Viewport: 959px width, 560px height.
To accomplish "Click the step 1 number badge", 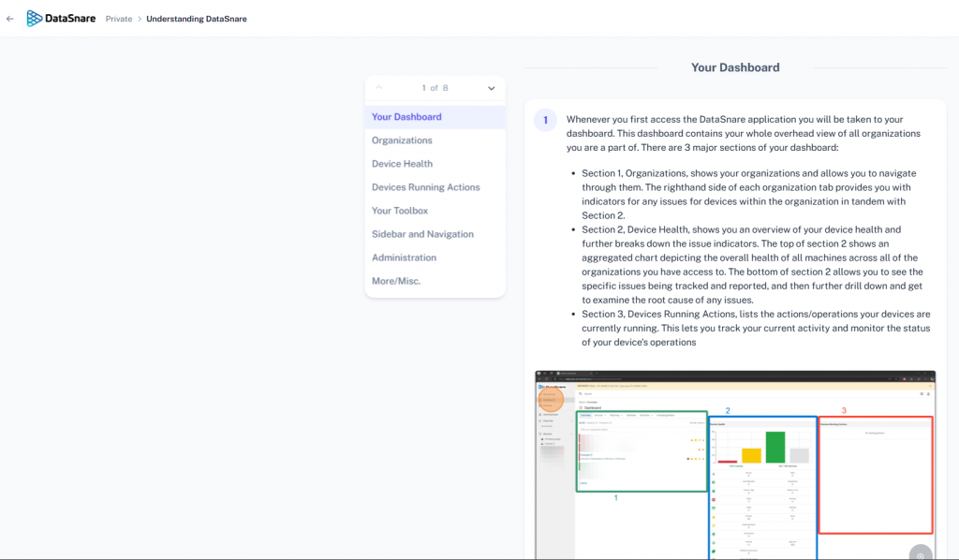I will (546, 120).
